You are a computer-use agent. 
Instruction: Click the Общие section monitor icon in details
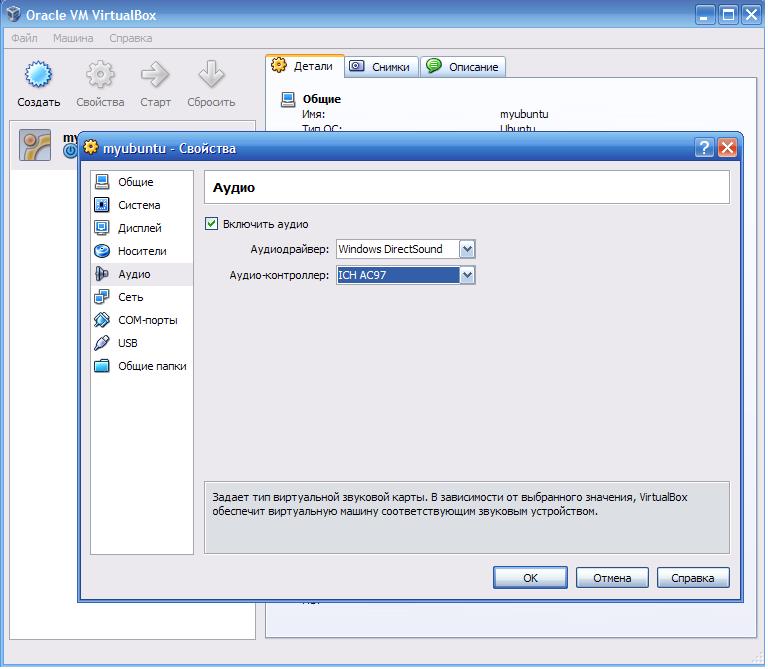(288, 99)
